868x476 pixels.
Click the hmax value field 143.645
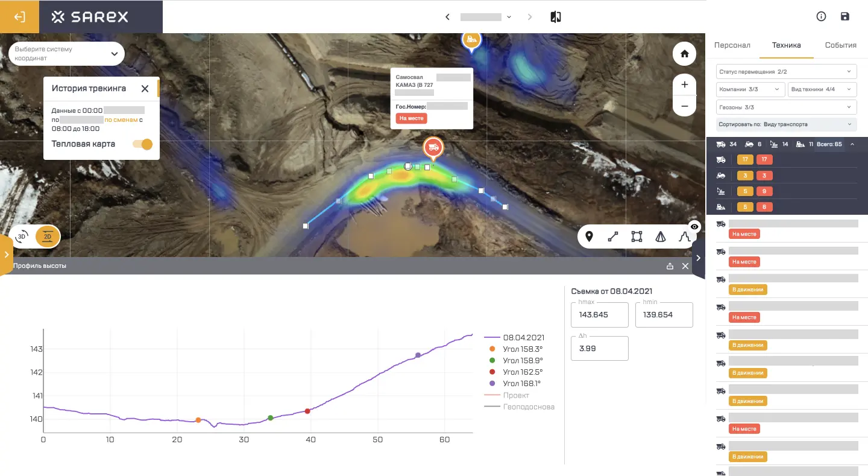[599, 315]
